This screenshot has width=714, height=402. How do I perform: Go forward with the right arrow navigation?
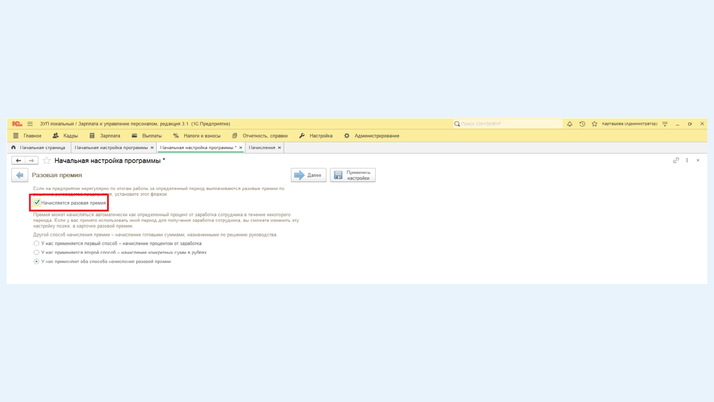coord(31,161)
